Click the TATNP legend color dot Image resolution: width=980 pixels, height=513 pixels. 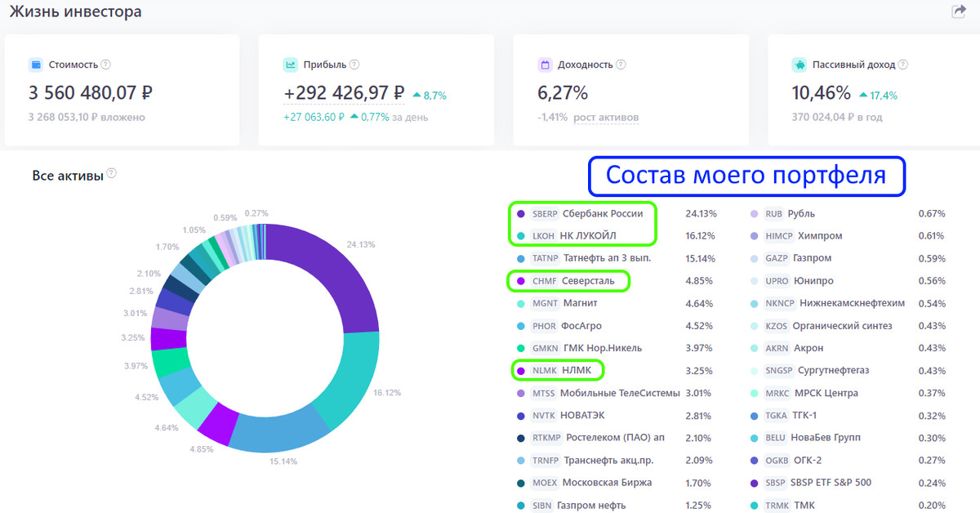point(520,258)
